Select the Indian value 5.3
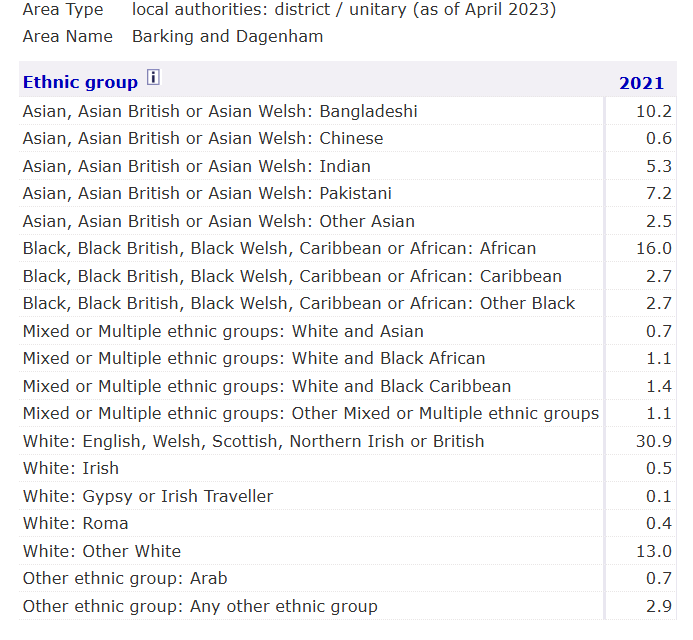693x640 pixels. click(659, 167)
